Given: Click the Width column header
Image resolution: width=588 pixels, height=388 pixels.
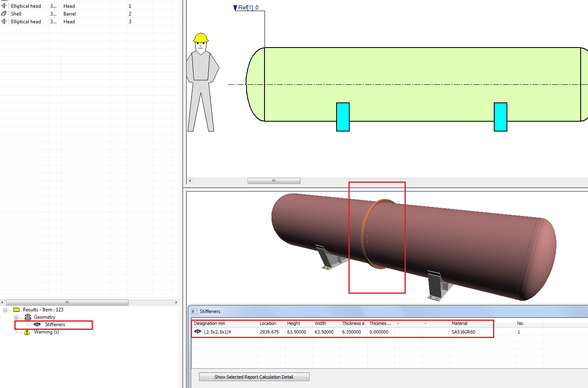Looking at the screenshot, I should click(x=326, y=323).
